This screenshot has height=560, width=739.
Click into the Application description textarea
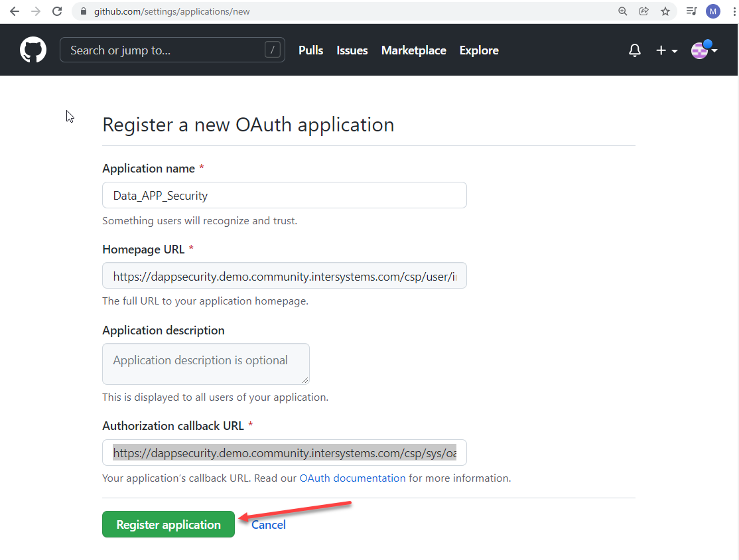click(x=206, y=364)
